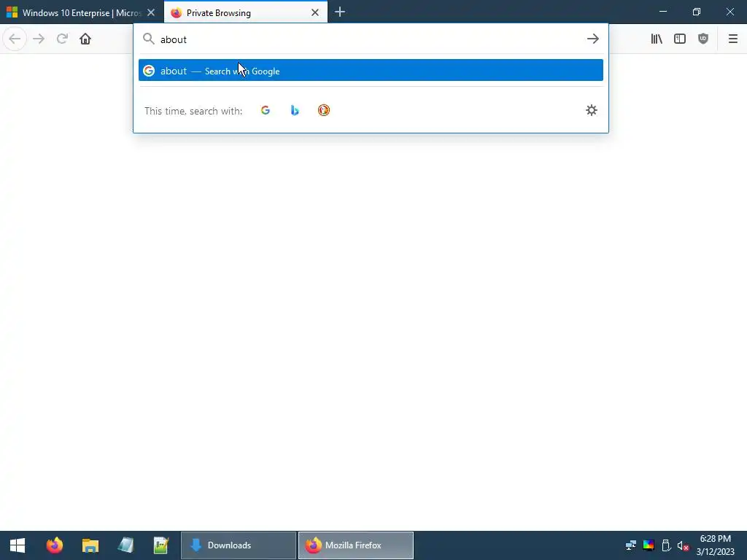Switch to Windows 10 Enterprise Microsoft tab
Screen dimensions: 747x560
pos(82,12)
